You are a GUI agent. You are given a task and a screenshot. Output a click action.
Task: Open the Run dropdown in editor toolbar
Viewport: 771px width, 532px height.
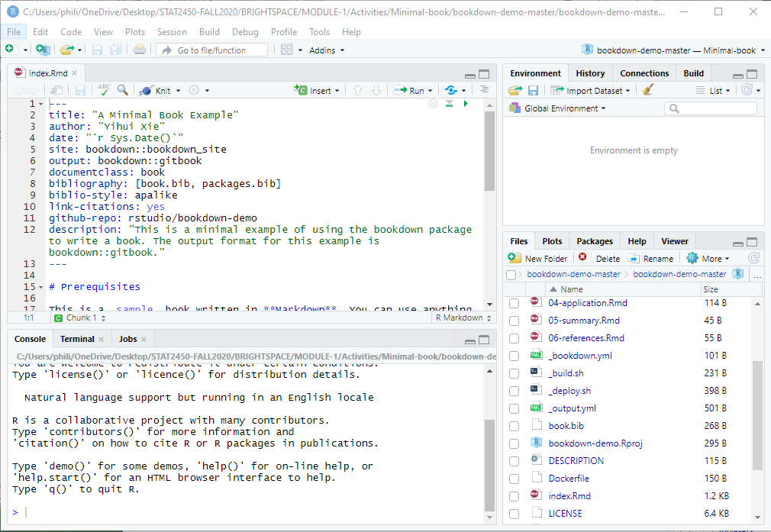click(431, 91)
